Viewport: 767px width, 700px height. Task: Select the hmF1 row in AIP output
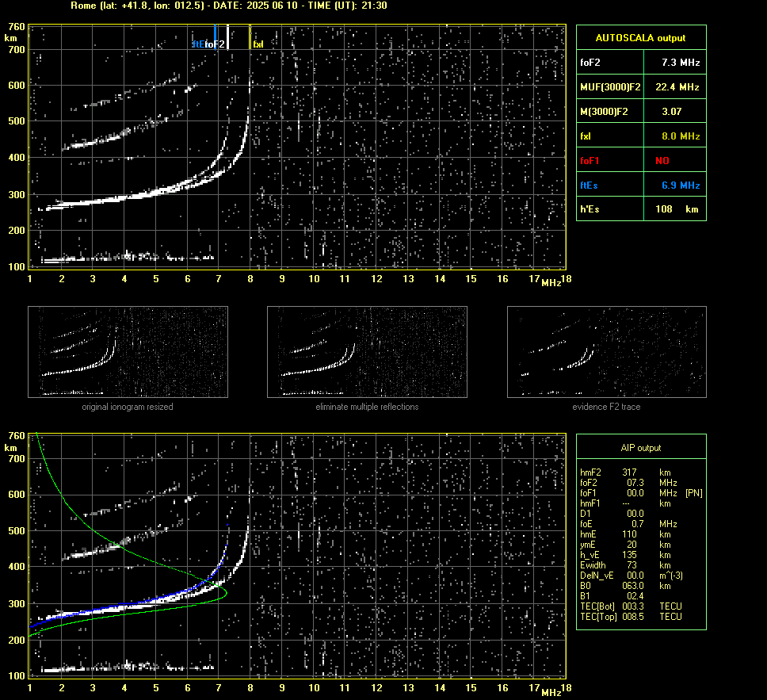(x=625, y=503)
